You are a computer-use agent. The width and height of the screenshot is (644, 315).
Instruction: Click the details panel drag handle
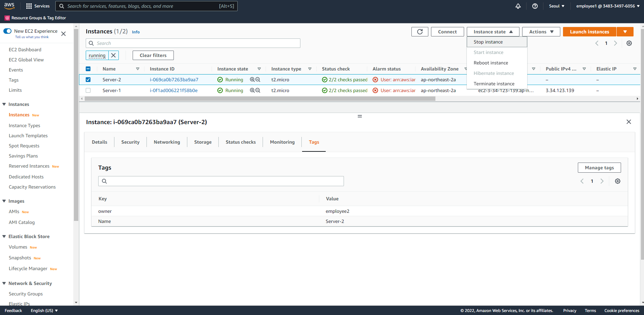[360, 116]
